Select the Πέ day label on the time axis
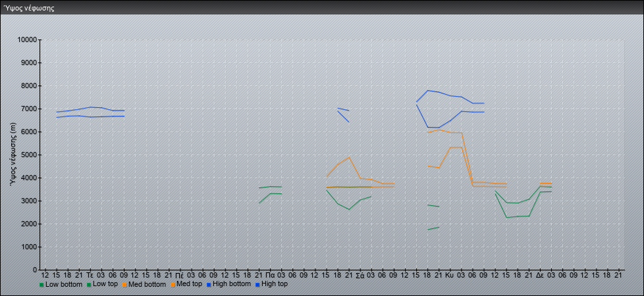The width and height of the screenshot is (644, 296). pos(180,275)
